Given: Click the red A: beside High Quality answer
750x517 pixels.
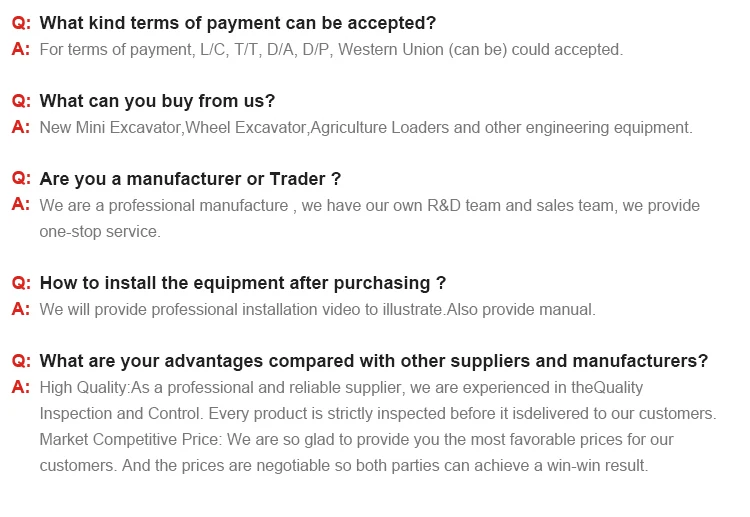Looking at the screenshot, I should (x=21, y=387).
